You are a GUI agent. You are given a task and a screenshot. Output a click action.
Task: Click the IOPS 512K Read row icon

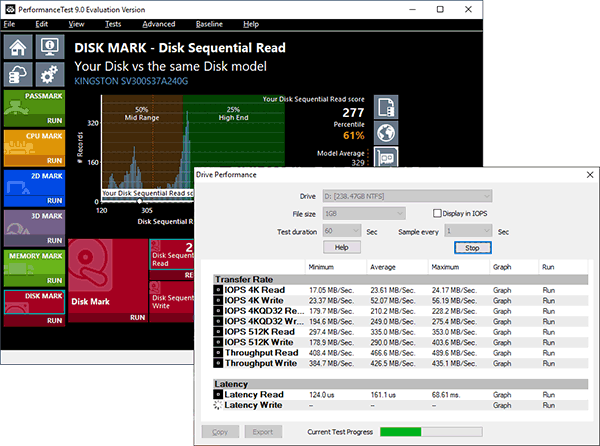(218, 332)
